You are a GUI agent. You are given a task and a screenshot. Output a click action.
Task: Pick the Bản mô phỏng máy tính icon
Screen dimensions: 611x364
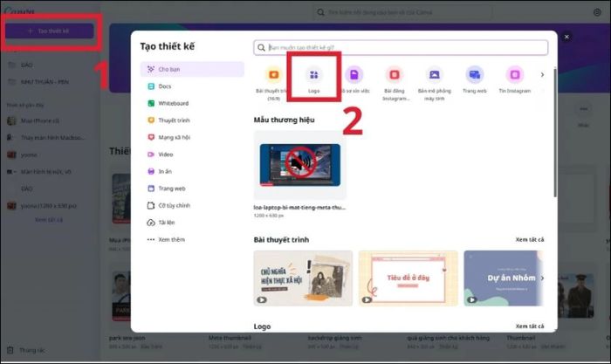pyautogui.click(x=435, y=75)
